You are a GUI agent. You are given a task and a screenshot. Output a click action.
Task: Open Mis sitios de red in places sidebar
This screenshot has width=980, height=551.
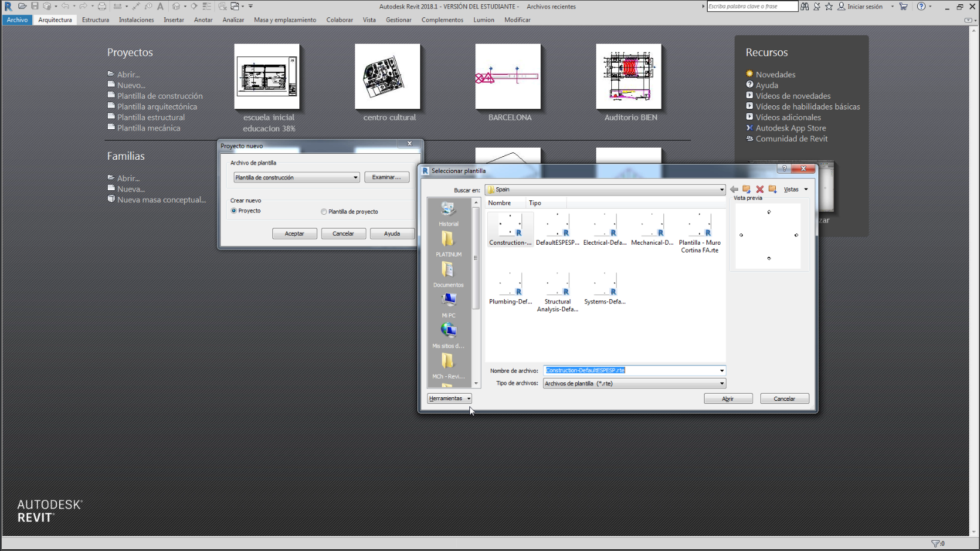448,336
